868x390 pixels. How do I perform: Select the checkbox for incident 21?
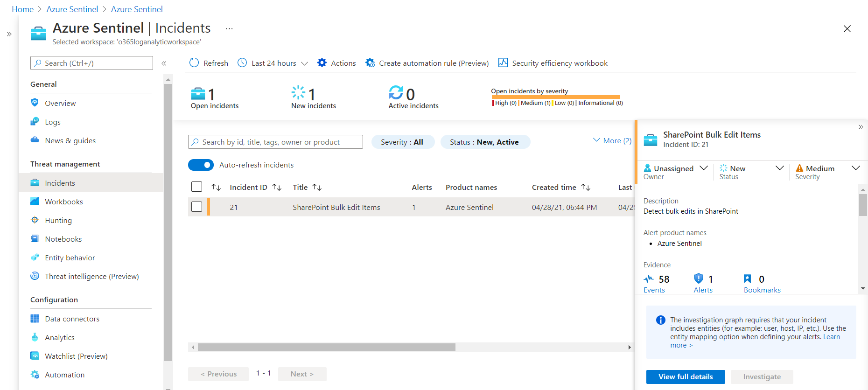pyautogui.click(x=197, y=207)
